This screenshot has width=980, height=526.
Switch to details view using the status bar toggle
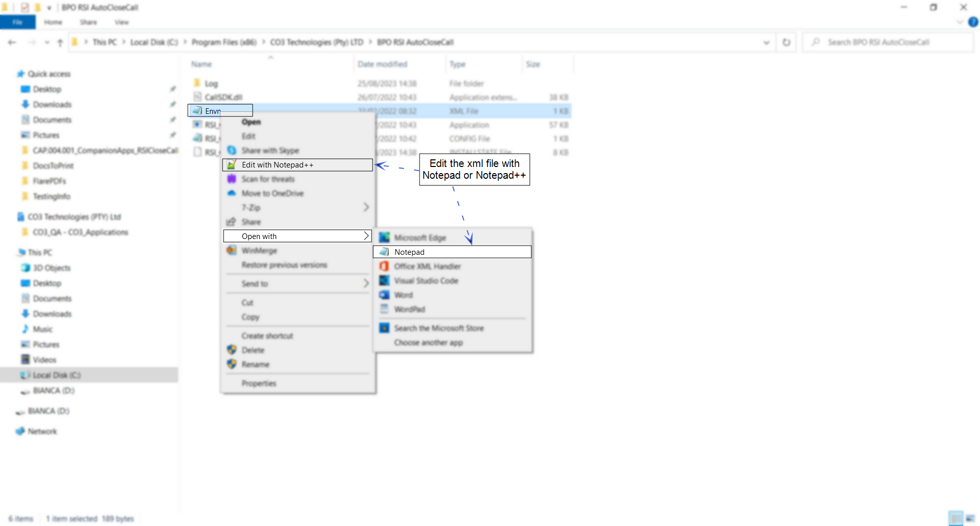coord(955,518)
